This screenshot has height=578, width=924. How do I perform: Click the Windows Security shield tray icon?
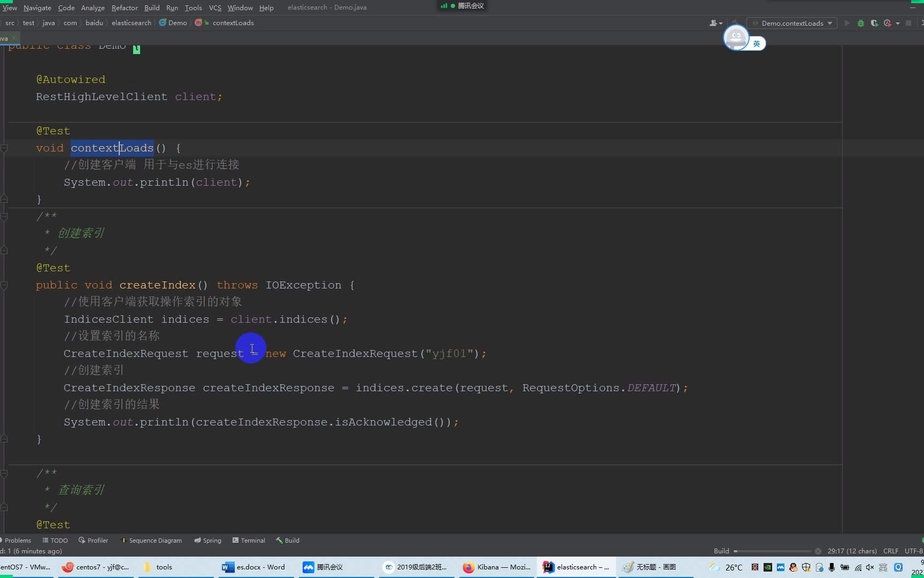806,567
